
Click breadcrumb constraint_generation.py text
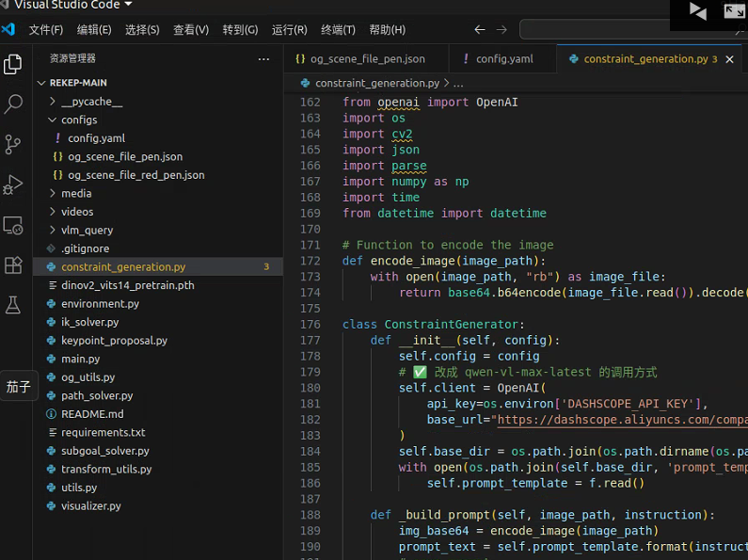[377, 83]
